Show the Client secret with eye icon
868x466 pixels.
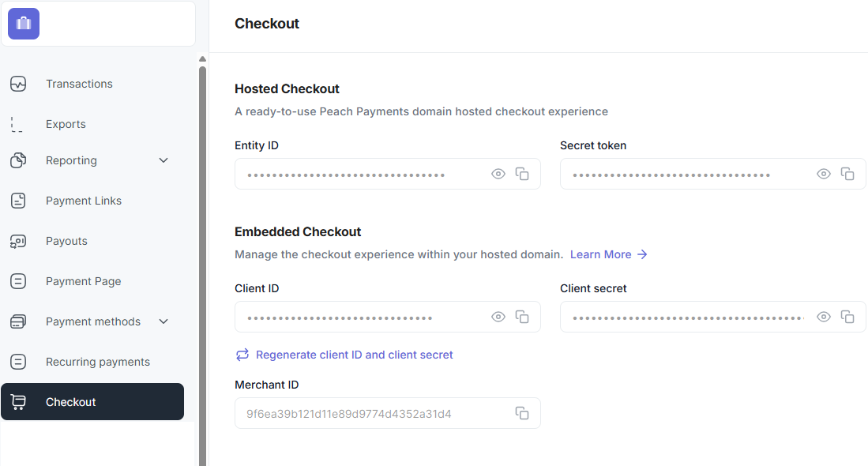pyautogui.click(x=824, y=317)
